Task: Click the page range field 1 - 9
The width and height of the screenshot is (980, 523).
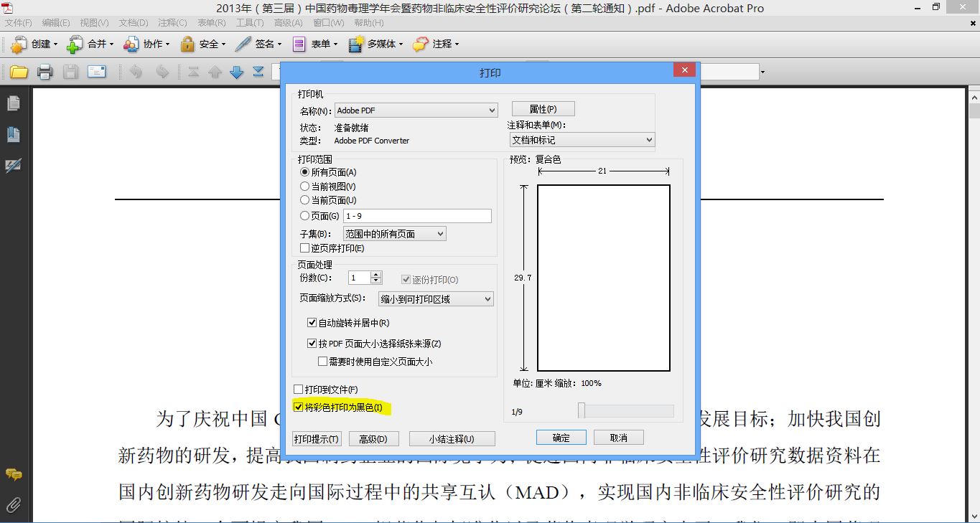Action: [417, 216]
